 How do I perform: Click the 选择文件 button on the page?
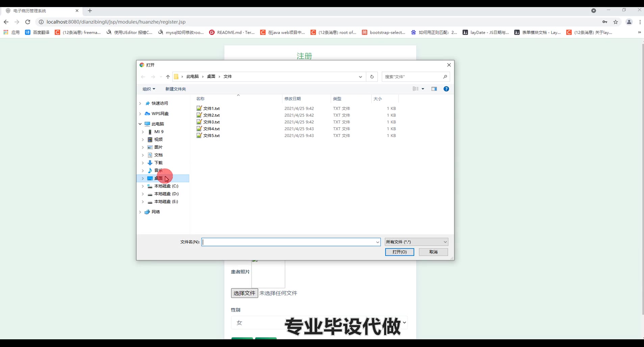244,293
